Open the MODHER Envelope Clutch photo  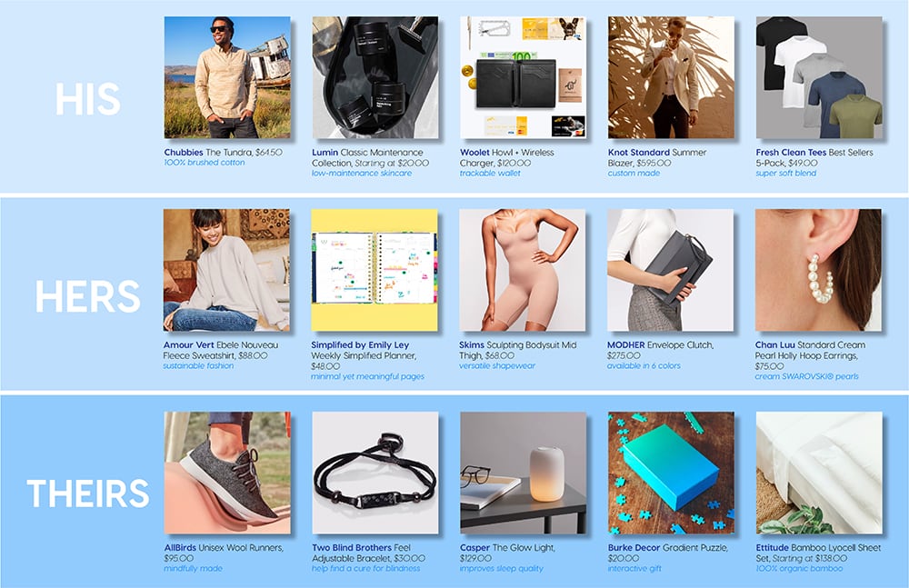670,270
